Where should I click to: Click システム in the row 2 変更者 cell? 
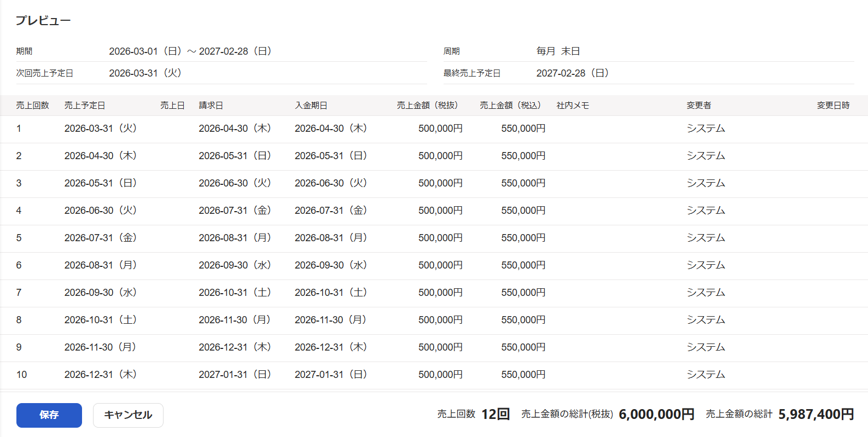coord(706,156)
